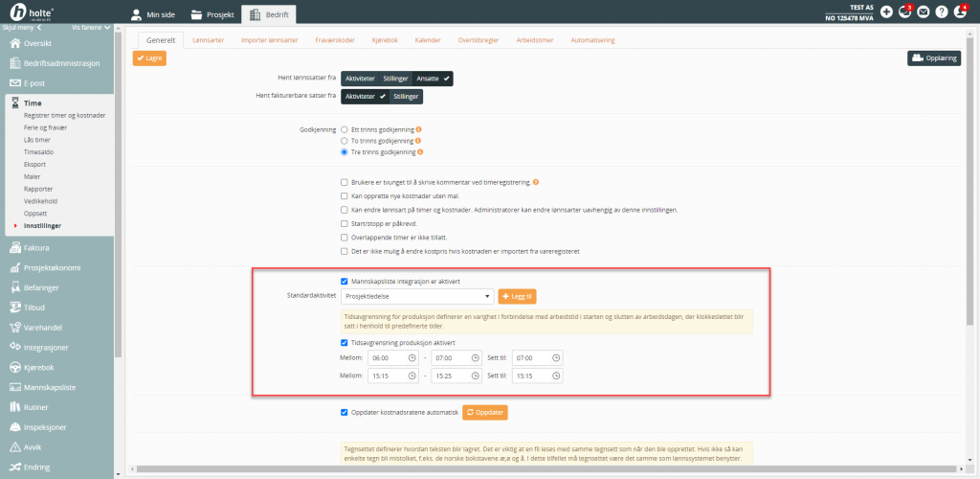Enable Start/stopp er påkrevd checkbox

coord(345,223)
